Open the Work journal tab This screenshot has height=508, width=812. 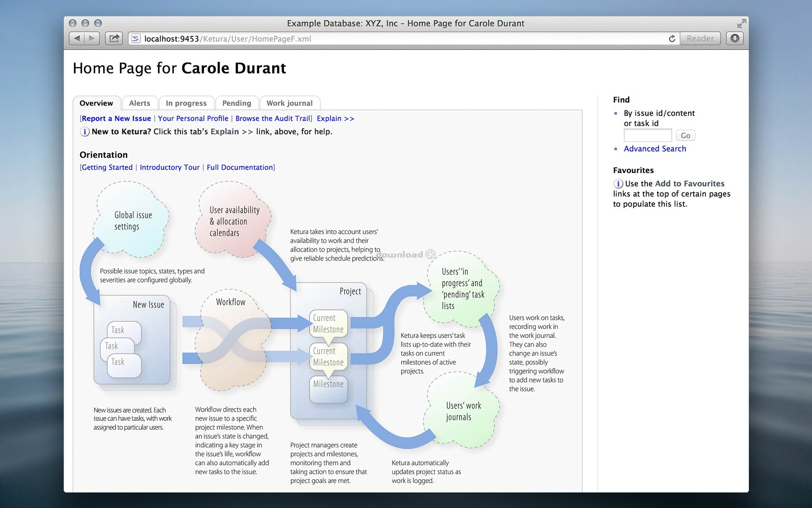pyautogui.click(x=289, y=103)
